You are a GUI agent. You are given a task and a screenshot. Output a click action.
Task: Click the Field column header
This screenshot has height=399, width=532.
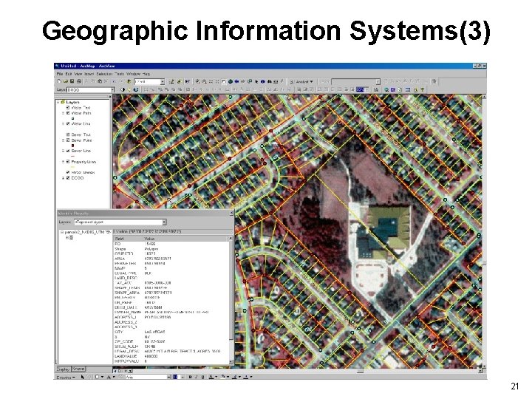tap(128, 239)
